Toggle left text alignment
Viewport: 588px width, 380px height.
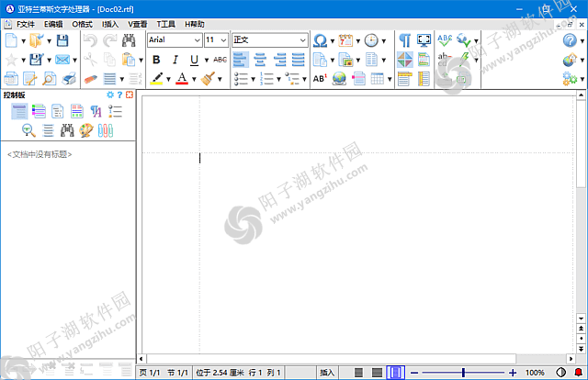click(241, 60)
